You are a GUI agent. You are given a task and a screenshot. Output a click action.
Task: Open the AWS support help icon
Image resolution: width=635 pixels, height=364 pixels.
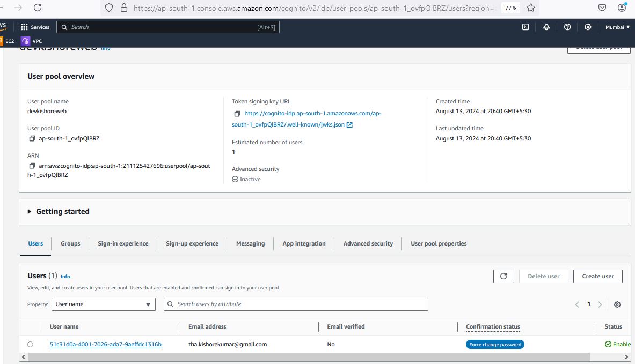point(567,27)
